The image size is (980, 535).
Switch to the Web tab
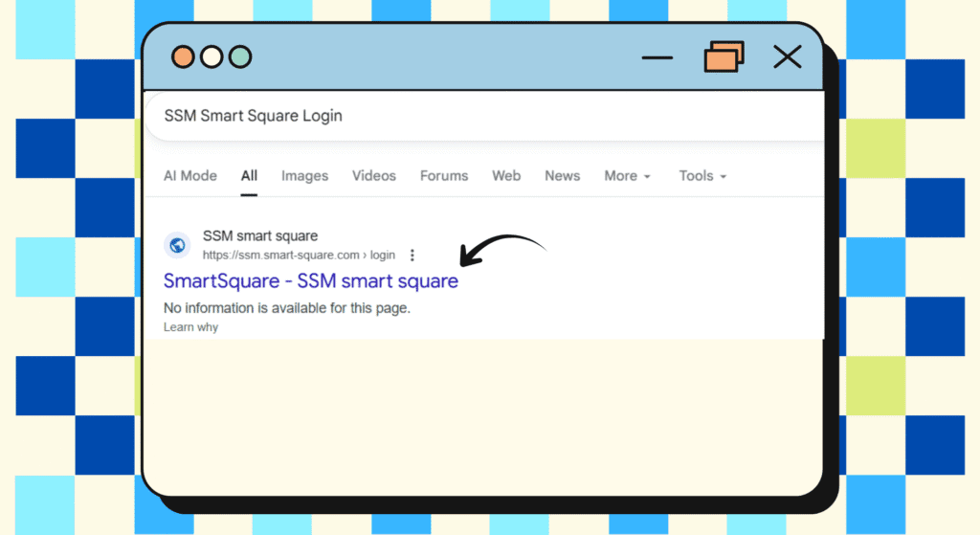coord(506,176)
